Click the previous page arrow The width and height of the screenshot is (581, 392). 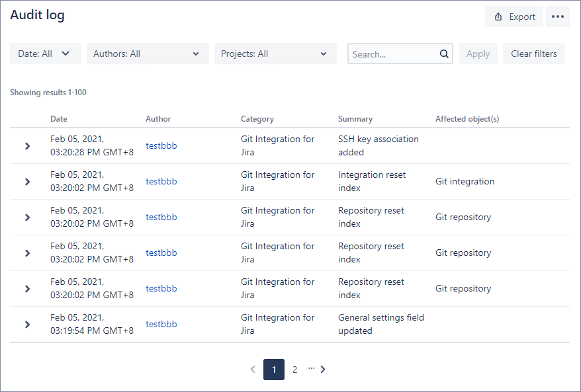click(x=253, y=370)
